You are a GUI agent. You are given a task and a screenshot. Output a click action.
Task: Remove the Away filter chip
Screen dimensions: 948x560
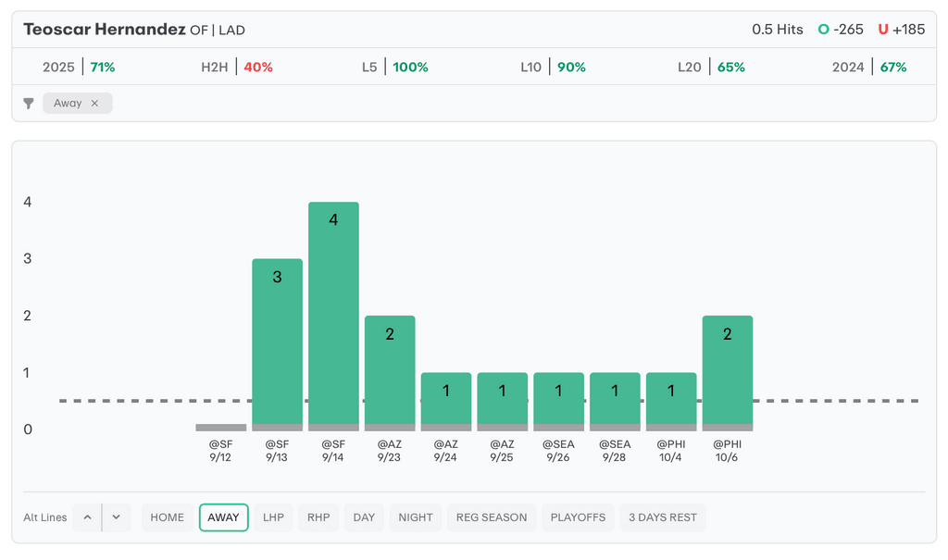[94, 104]
